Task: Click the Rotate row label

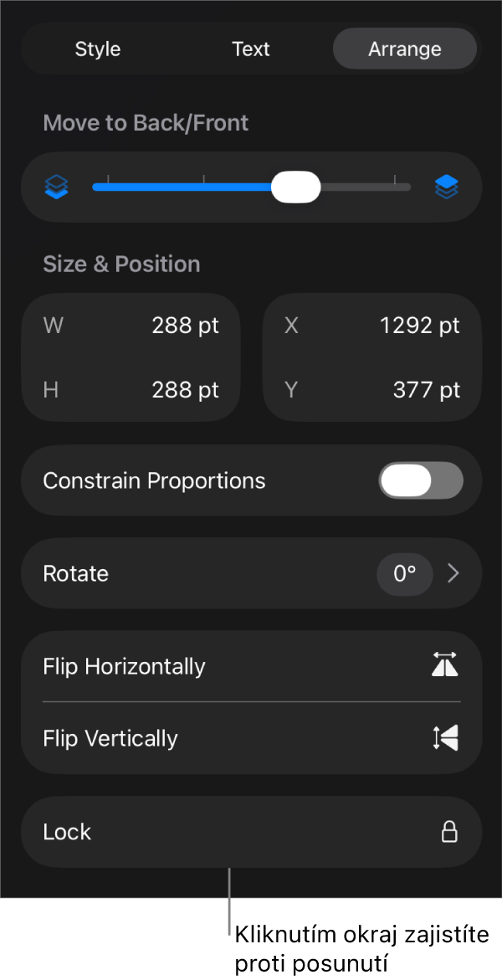Action: (76, 573)
